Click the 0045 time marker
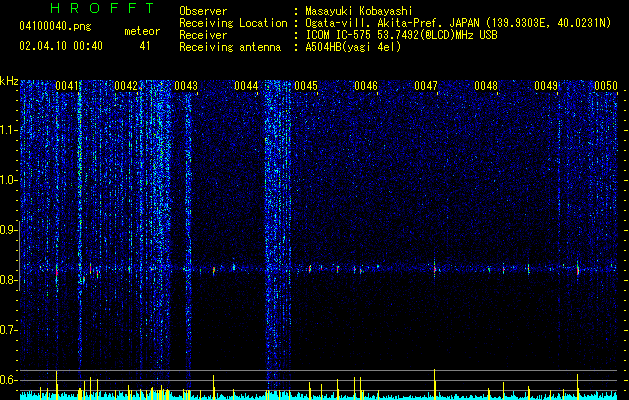 pyautogui.click(x=306, y=86)
